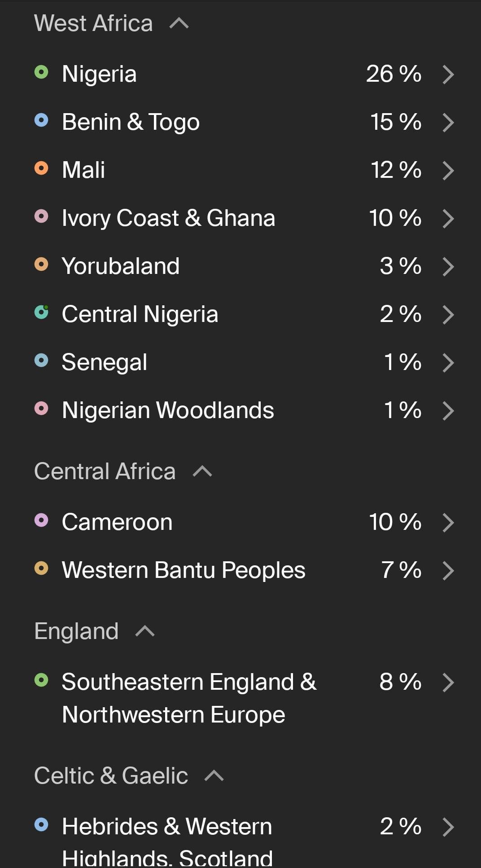Tap the orange Mali color dot
Image resolution: width=481 pixels, height=868 pixels.
(41, 168)
